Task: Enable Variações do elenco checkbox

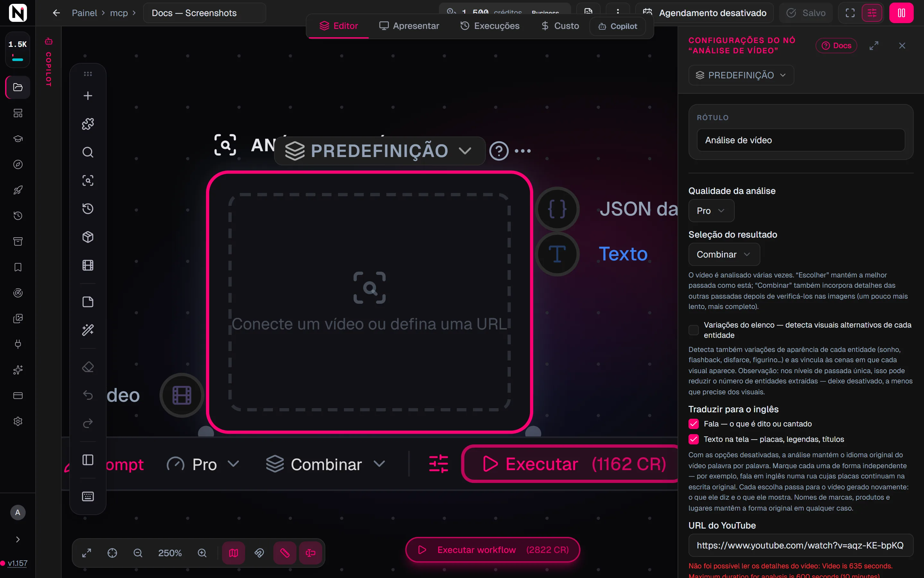Action: click(693, 330)
